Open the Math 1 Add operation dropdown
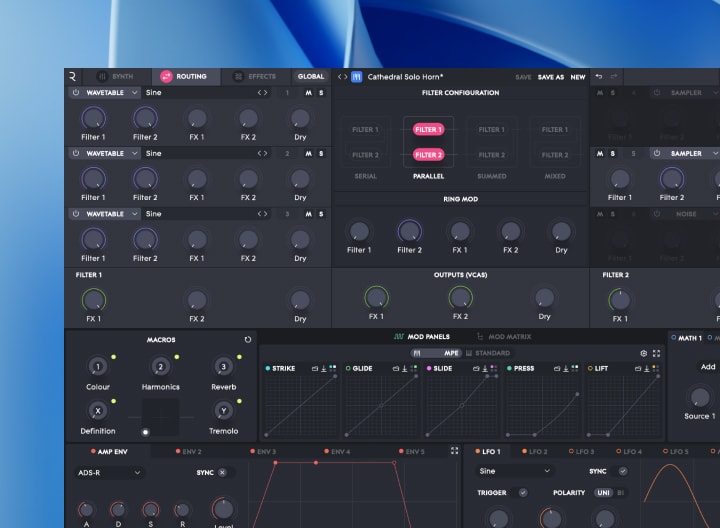Viewport: 720px width, 528px height. click(707, 366)
